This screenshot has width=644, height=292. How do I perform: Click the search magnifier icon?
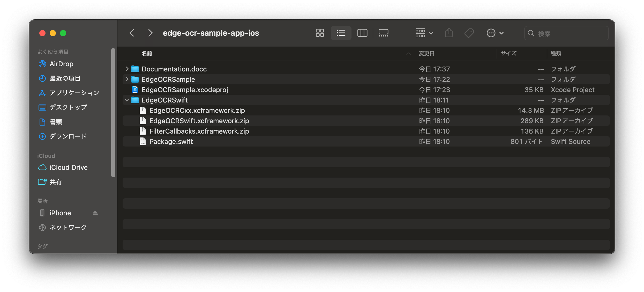click(531, 33)
